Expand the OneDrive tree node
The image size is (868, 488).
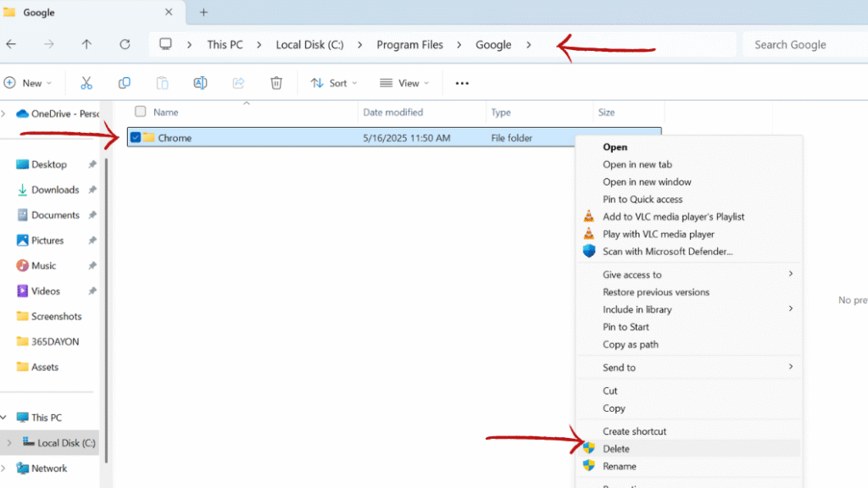[4, 114]
